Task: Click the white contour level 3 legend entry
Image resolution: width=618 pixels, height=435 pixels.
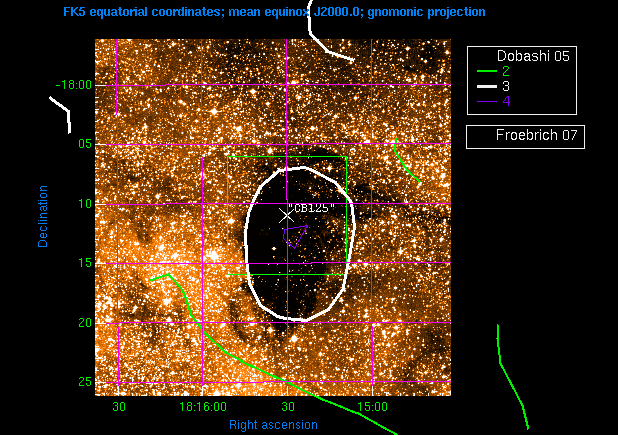Action: point(493,86)
